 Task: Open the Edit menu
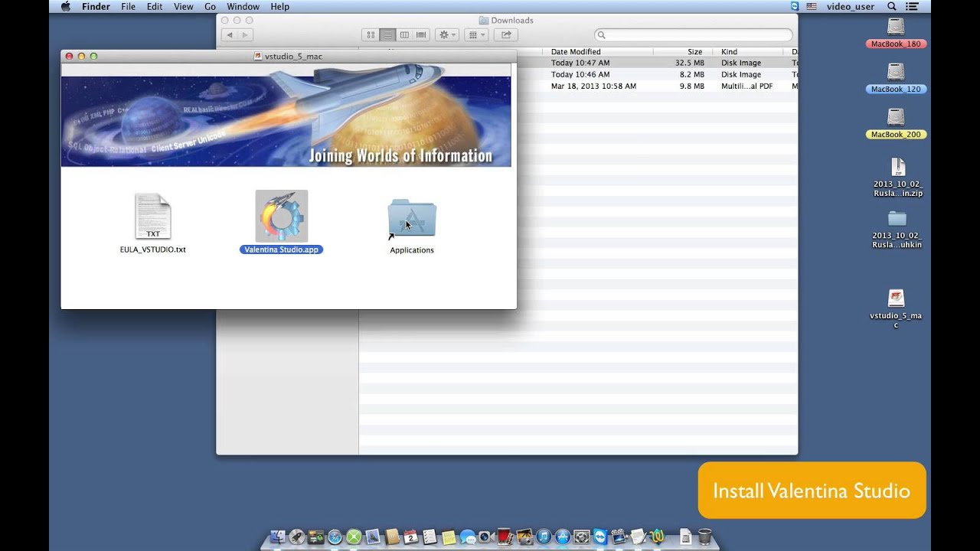[155, 6]
